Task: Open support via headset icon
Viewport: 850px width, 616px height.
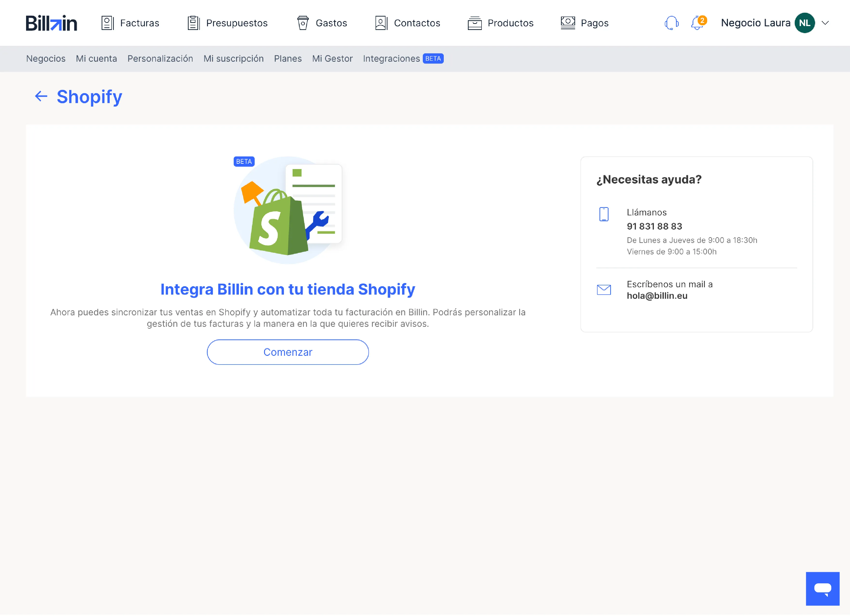Action: (671, 23)
